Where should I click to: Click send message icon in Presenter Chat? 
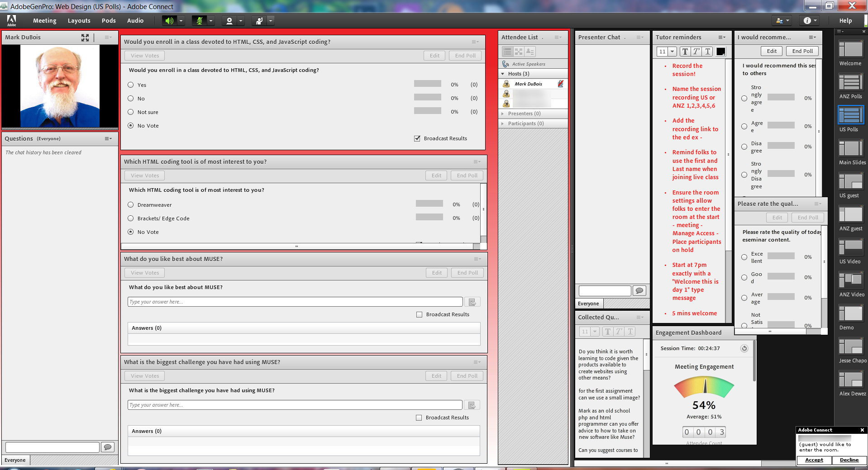pyautogui.click(x=639, y=291)
